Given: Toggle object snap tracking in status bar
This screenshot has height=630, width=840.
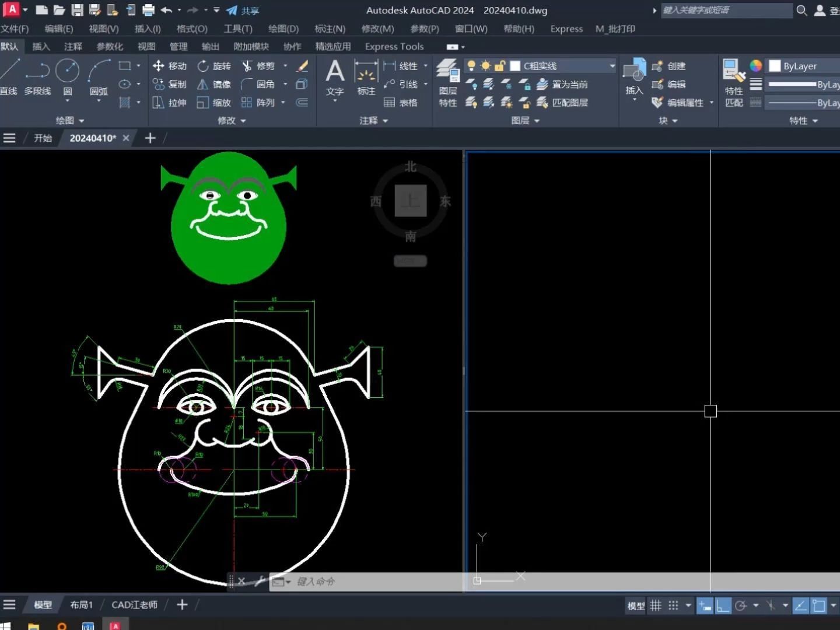Looking at the screenshot, I should point(800,605).
